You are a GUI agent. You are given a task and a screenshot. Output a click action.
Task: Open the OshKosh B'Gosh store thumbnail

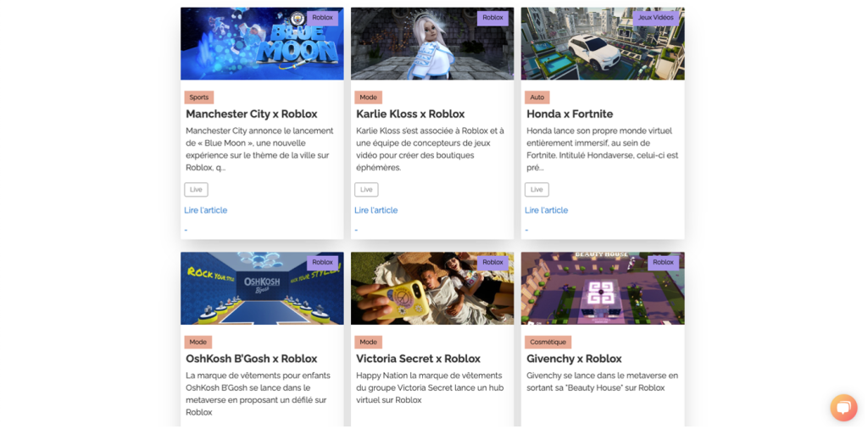262,288
